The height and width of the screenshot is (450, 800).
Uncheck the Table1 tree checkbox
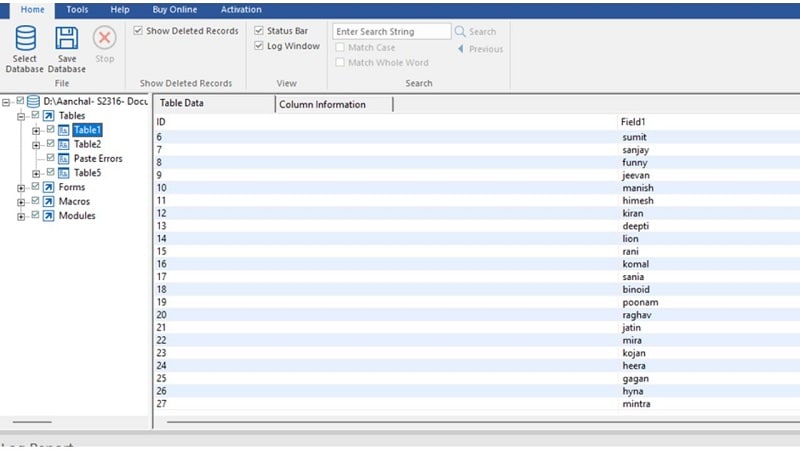51,129
